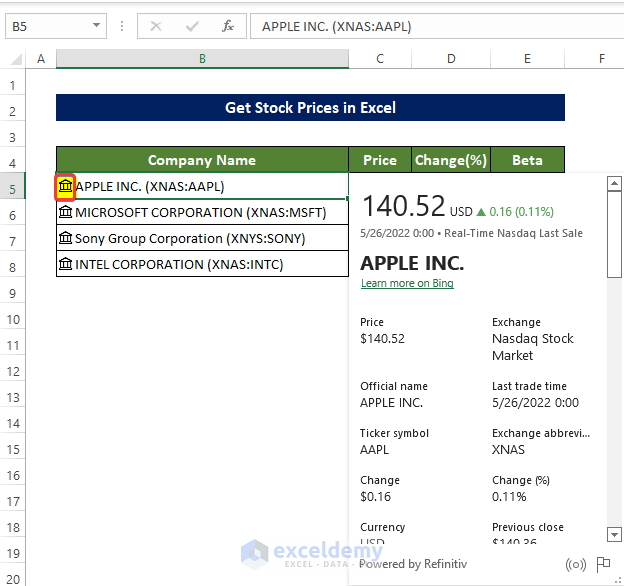
Task: Select column F header
Action: (602, 59)
